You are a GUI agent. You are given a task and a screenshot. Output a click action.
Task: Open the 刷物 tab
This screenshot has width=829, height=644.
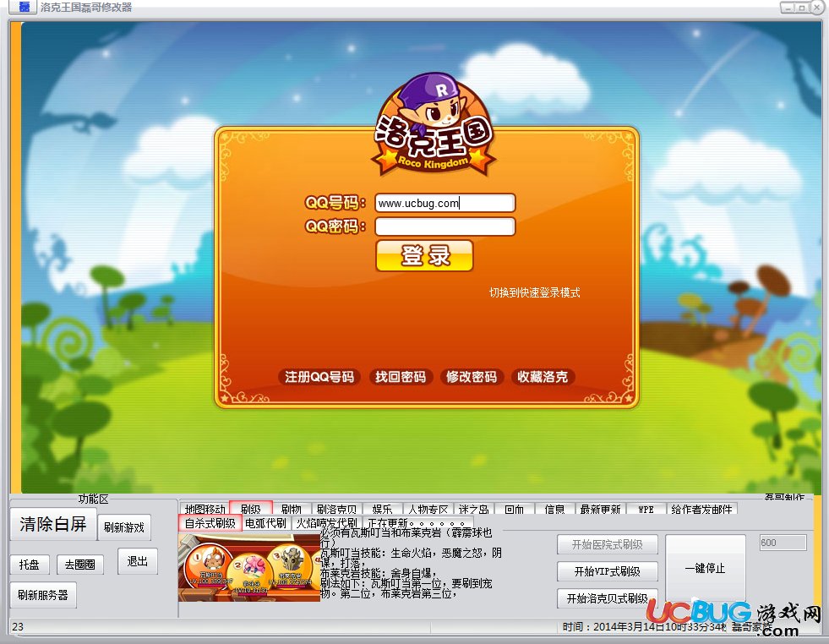(292, 509)
